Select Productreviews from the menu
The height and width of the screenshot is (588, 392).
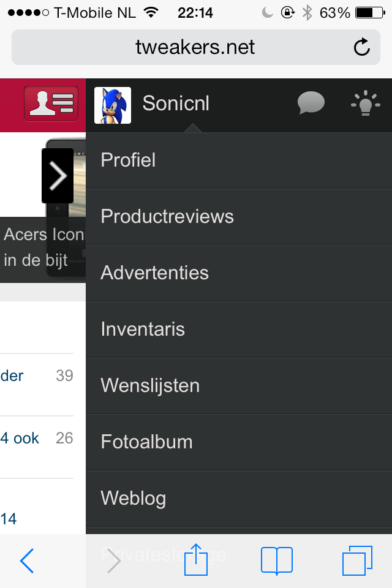coord(167,217)
